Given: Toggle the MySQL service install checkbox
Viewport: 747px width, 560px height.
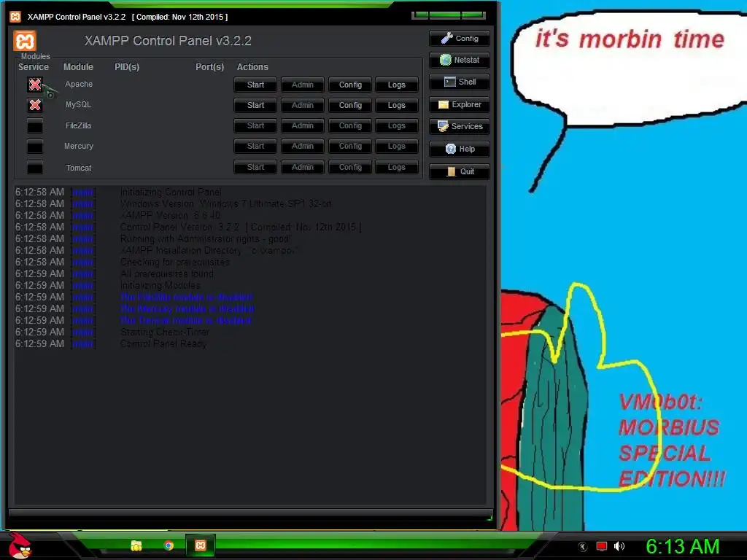Looking at the screenshot, I should point(35,105).
